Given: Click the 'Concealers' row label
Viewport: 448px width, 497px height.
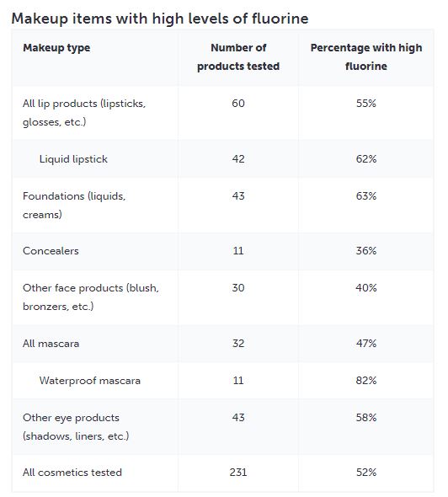Looking at the screenshot, I should pos(51,251).
